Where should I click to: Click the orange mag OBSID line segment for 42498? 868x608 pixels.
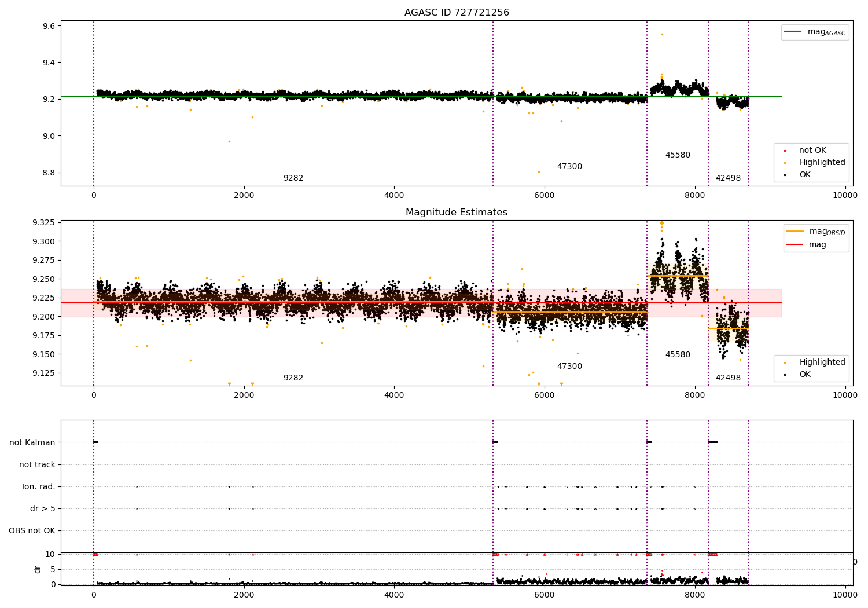click(x=728, y=329)
